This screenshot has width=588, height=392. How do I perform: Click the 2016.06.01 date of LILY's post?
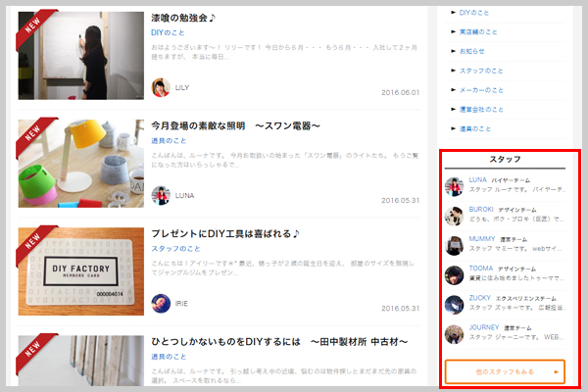[400, 93]
